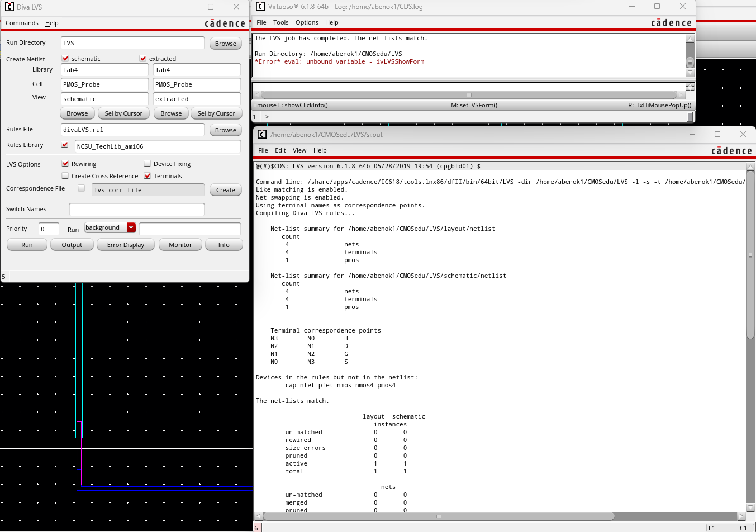
Task: Click the Switch Names input field
Action: (x=137, y=209)
